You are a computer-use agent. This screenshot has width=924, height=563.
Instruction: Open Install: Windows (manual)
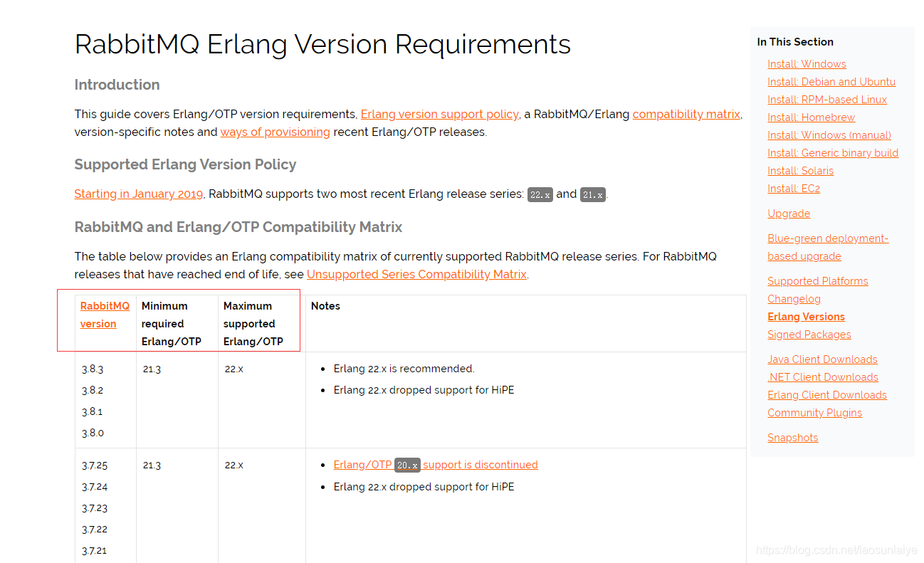[829, 135]
